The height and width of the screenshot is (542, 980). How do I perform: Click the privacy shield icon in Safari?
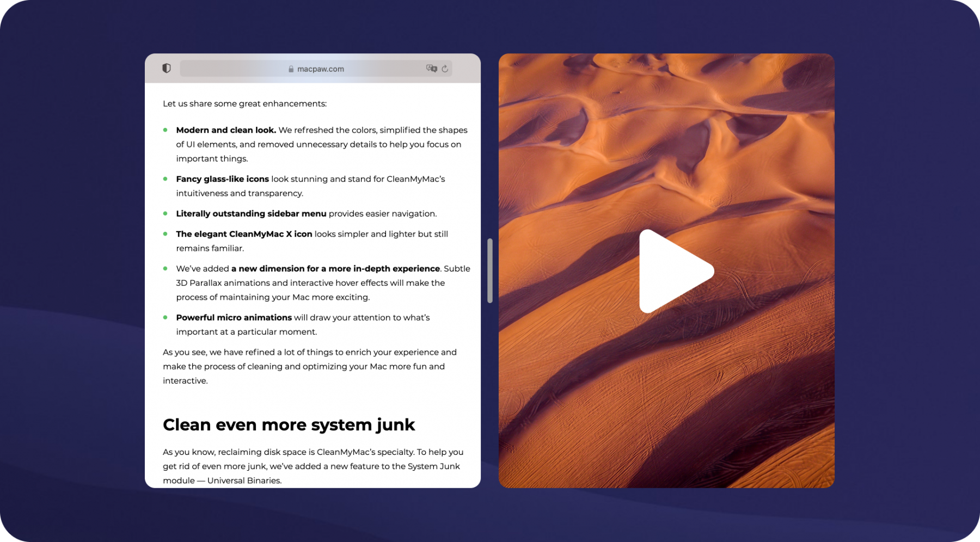pyautogui.click(x=167, y=68)
